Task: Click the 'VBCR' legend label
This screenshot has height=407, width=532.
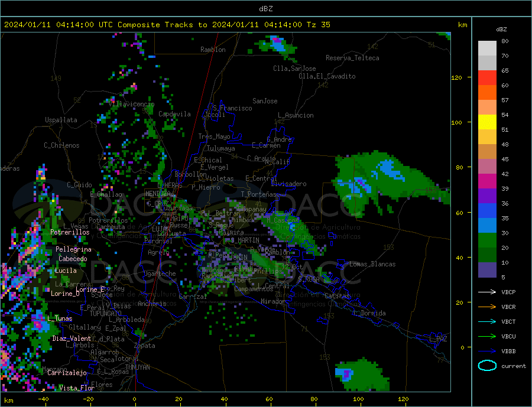Action: click(508, 307)
